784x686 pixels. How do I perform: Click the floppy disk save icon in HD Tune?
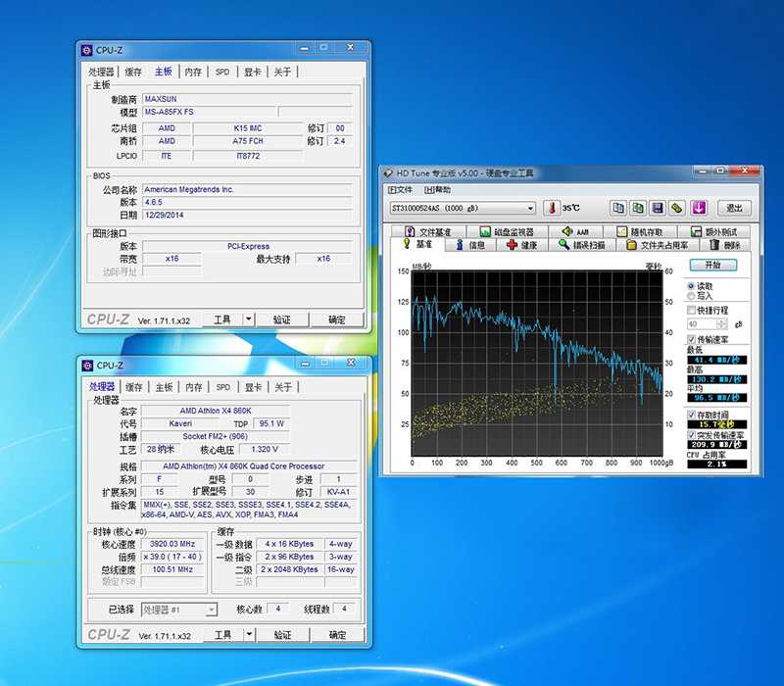pos(658,208)
